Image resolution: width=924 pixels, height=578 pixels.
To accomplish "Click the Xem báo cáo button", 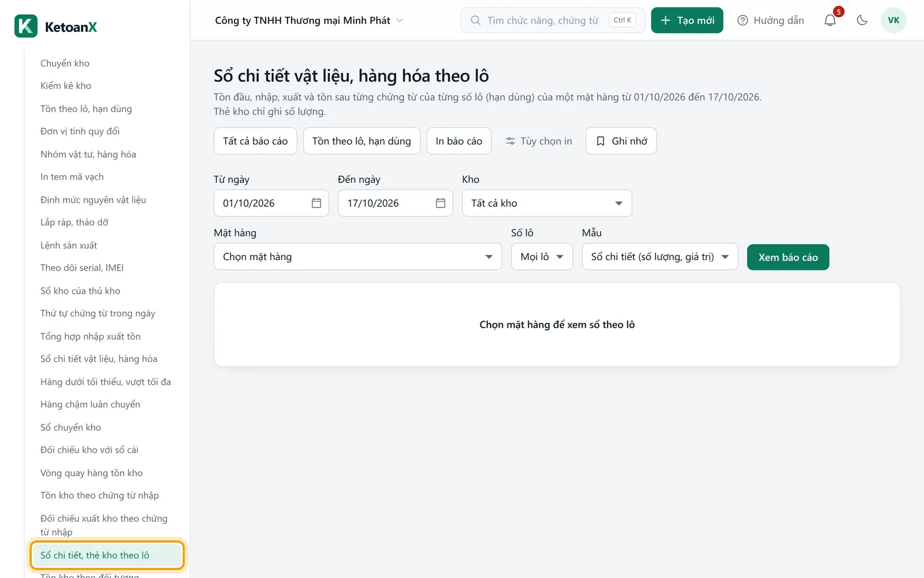I will (x=788, y=257).
